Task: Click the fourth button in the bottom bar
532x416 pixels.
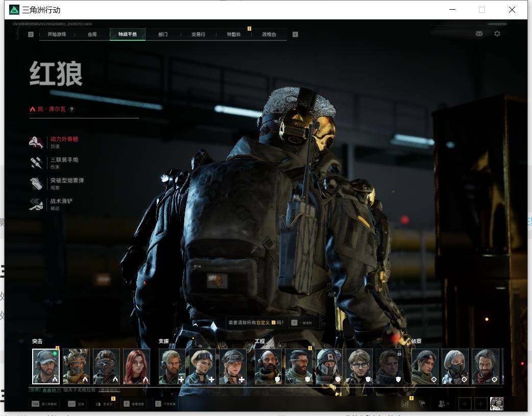Action: [134, 404]
